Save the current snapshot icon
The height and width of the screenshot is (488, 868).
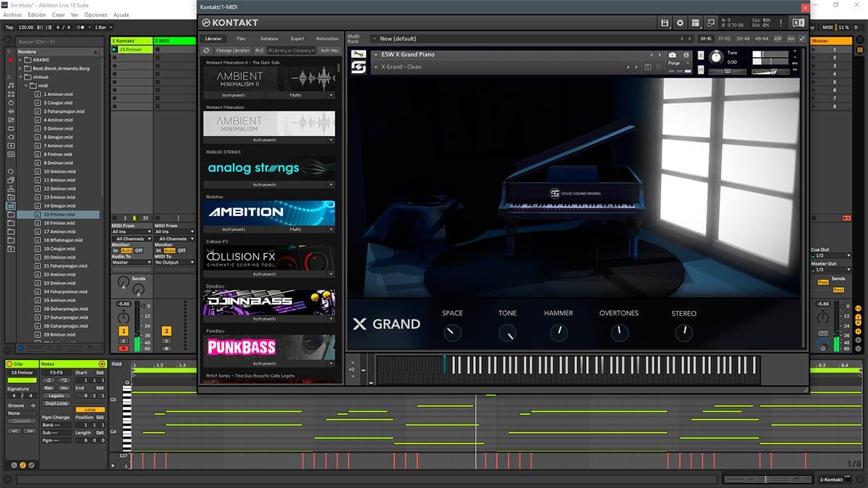648,67
